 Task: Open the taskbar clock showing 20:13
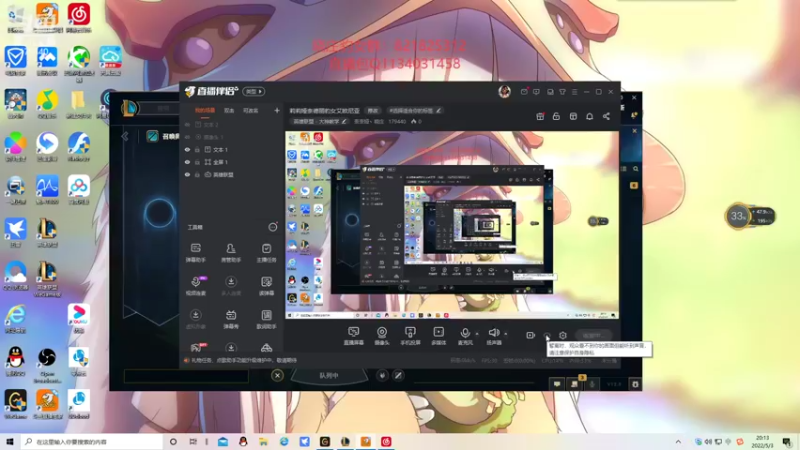(x=762, y=441)
